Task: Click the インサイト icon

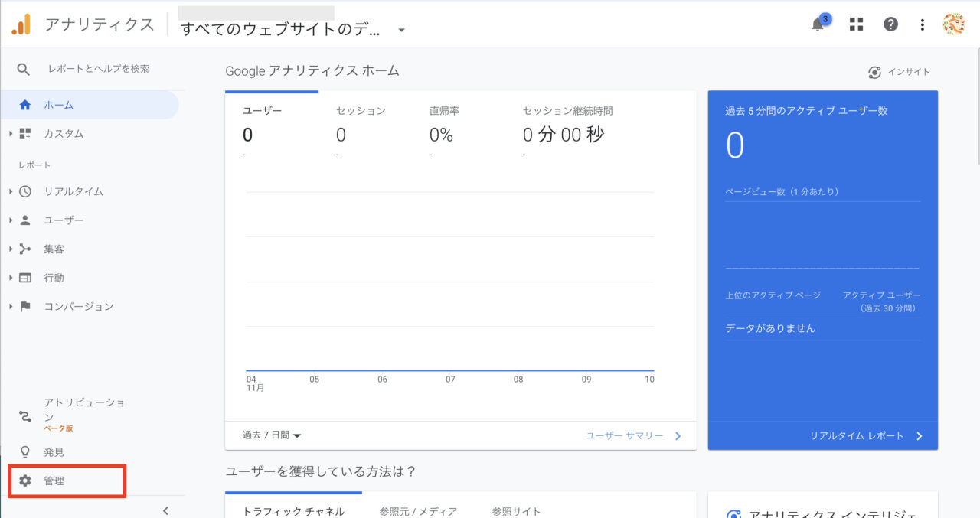Action: (x=874, y=72)
